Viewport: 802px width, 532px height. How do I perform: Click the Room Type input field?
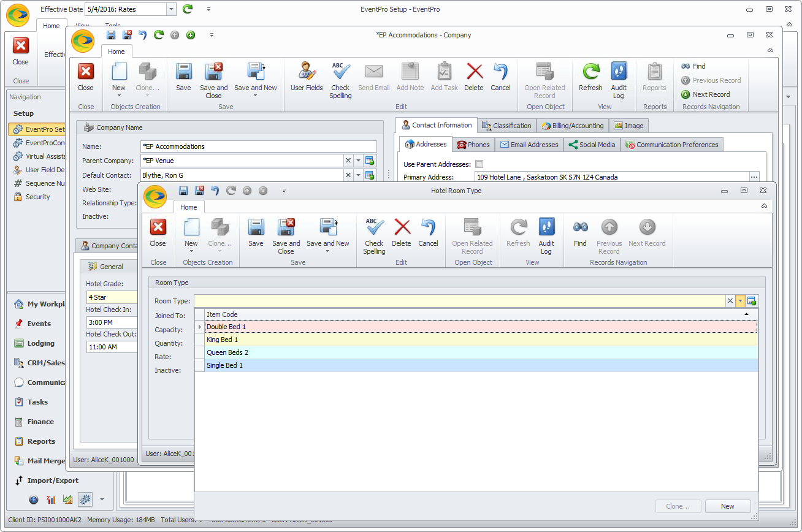pos(460,301)
